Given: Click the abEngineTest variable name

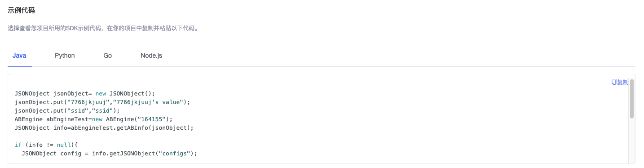Looking at the screenshot, I should (67, 119).
